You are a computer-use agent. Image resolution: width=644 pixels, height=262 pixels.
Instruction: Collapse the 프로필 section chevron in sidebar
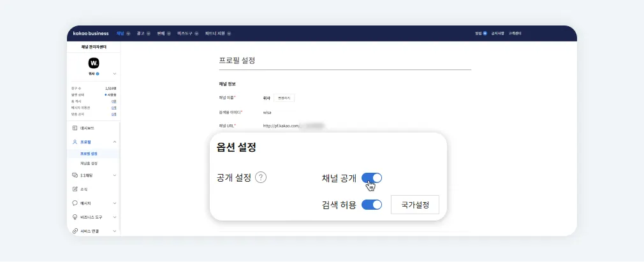[115, 142]
